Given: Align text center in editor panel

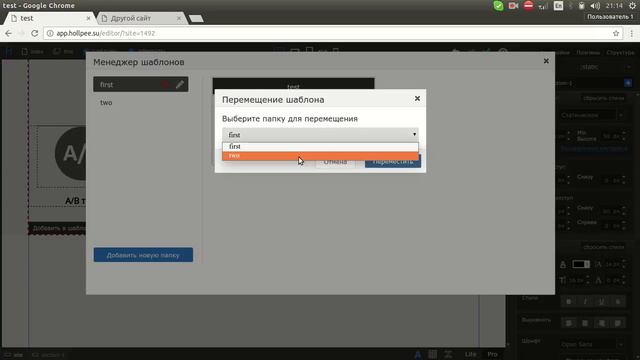Looking at the screenshot, I should 585,323.
